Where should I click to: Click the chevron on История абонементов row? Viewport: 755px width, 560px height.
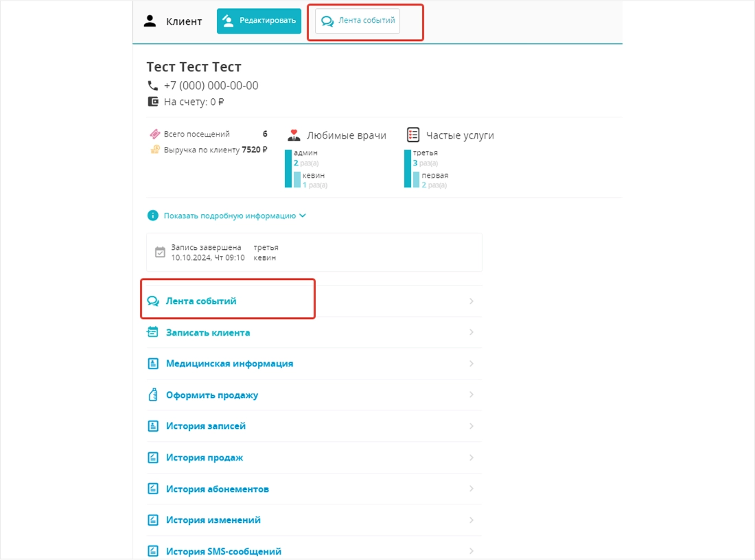tap(472, 489)
